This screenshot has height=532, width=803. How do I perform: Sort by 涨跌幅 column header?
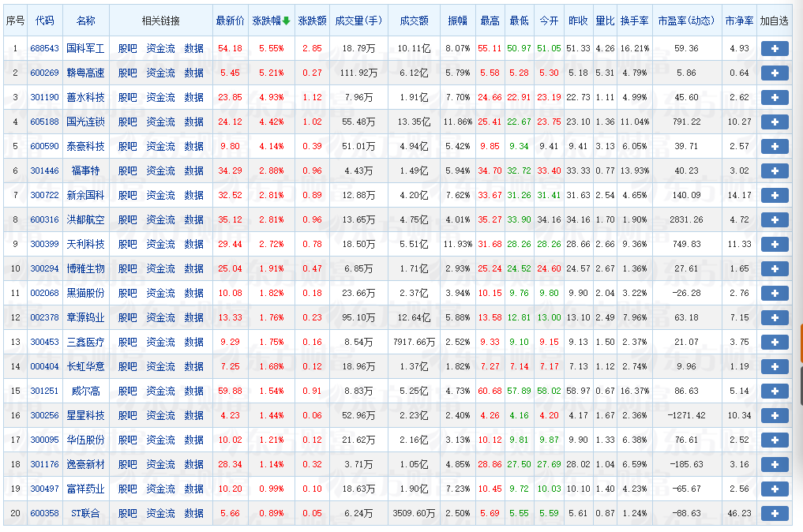point(271,21)
